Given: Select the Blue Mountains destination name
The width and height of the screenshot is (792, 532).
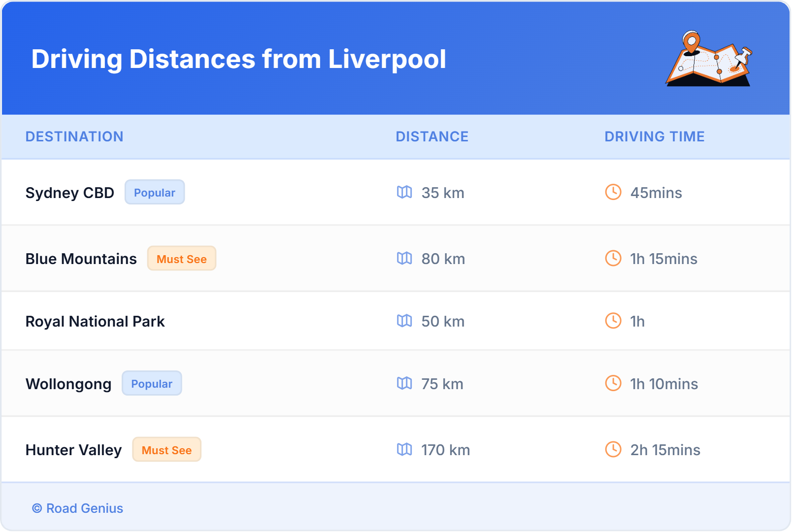Looking at the screenshot, I should [x=81, y=259].
